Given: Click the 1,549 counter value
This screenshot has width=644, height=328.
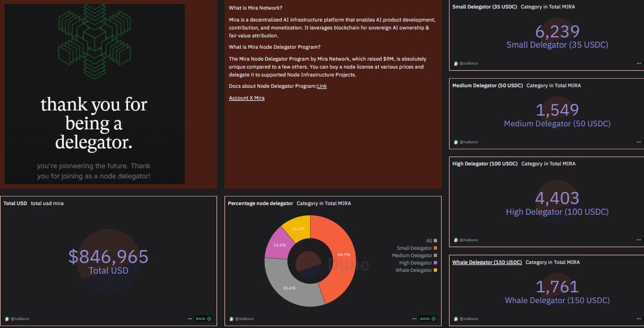Looking at the screenshot, I should click(x=557, y=109).
